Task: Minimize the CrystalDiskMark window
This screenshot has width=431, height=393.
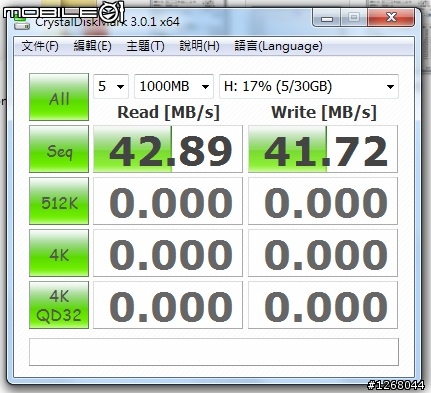Action: point(327,17)
